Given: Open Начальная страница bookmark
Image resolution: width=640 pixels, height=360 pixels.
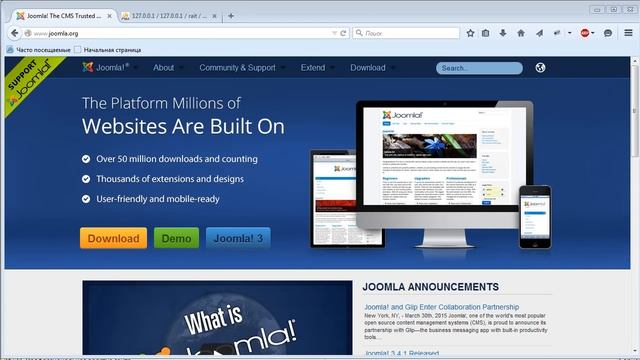Looking at the screenshot, I should [108, 50].
